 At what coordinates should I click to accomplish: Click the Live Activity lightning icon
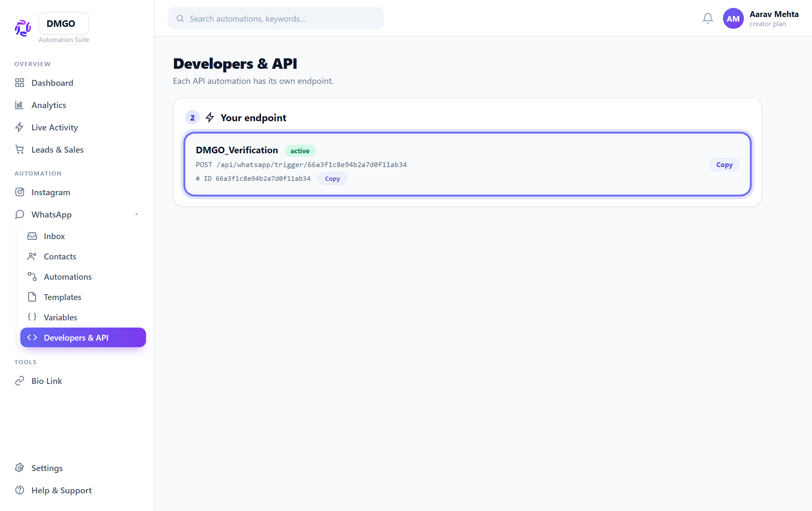[x=20, y=127]
